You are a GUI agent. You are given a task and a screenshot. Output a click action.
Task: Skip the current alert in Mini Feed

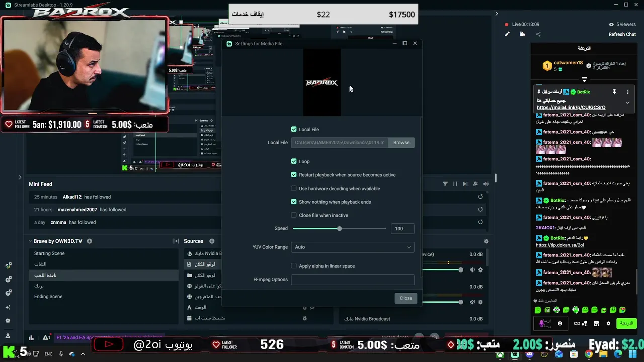pyautogui.click(x=465, y=184)
